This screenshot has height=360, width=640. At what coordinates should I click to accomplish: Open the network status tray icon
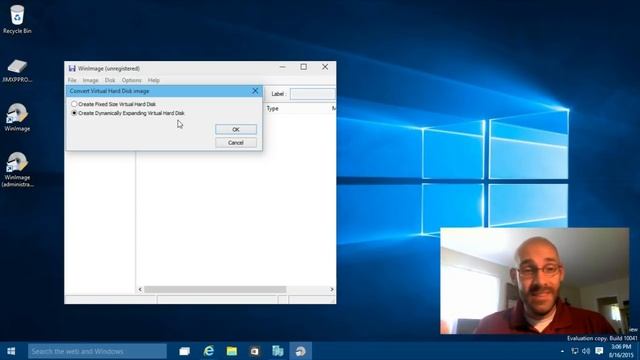tap(575, 351)
